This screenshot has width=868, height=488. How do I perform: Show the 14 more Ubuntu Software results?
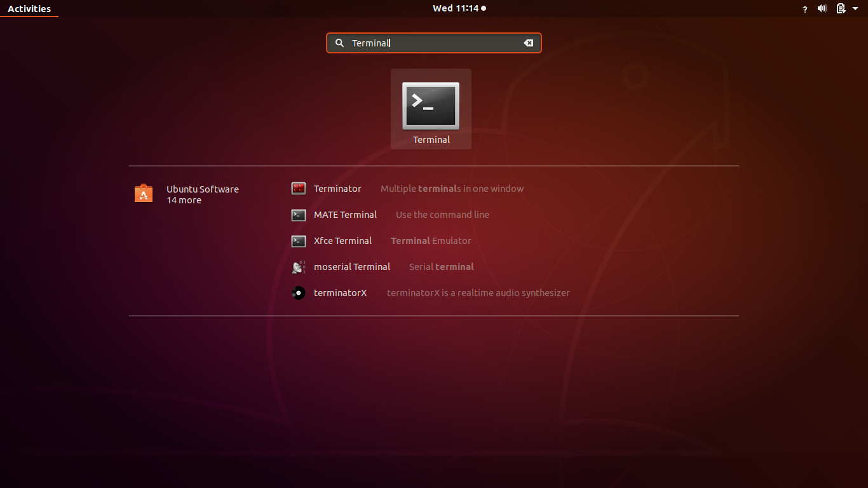(184, 200)
